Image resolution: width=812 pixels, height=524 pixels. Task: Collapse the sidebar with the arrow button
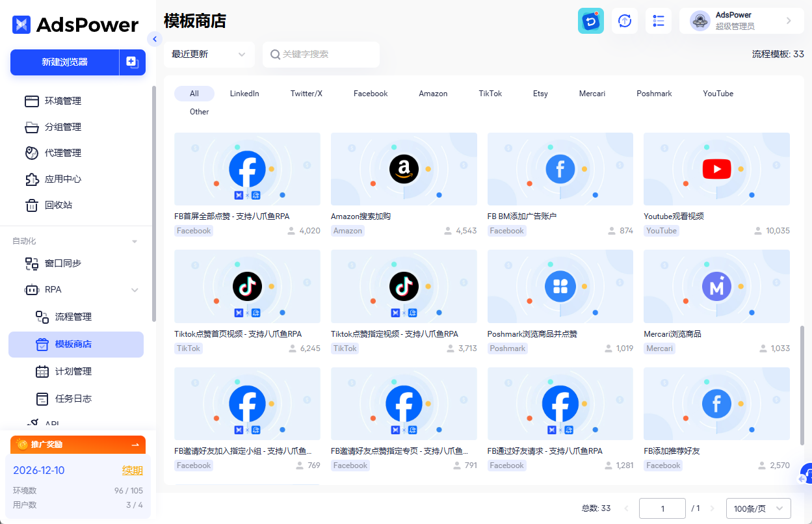click(154, 39)
